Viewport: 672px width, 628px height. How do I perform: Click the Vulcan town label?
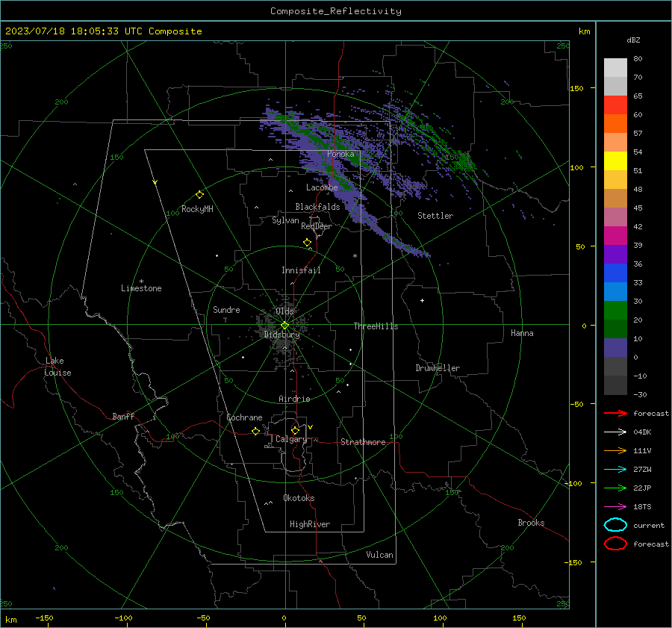pos(380,555)
